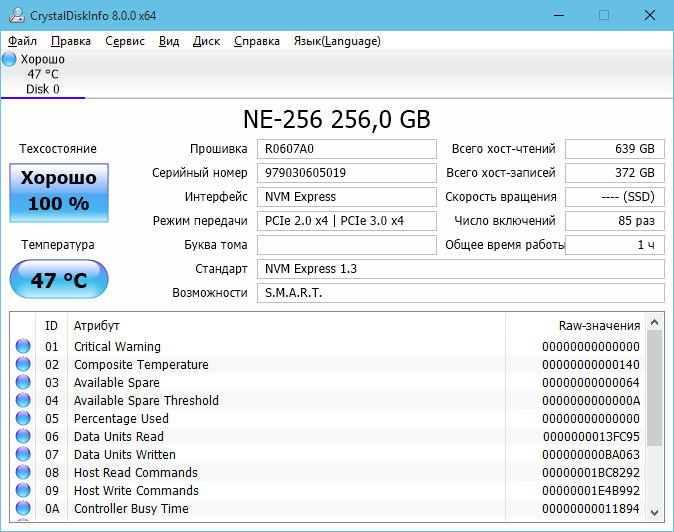Viewport: 674px width, 532px height.
Task: Click the Прошивка field R0607A0
Action: point(347,149)
